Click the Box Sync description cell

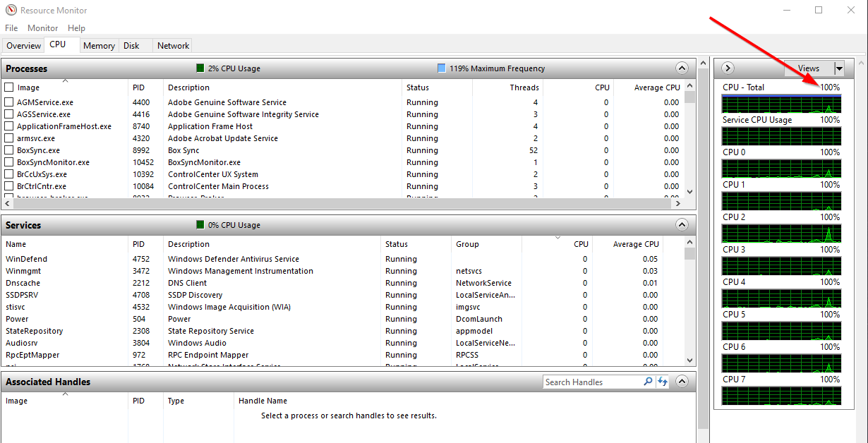click(x=183, y=150)
